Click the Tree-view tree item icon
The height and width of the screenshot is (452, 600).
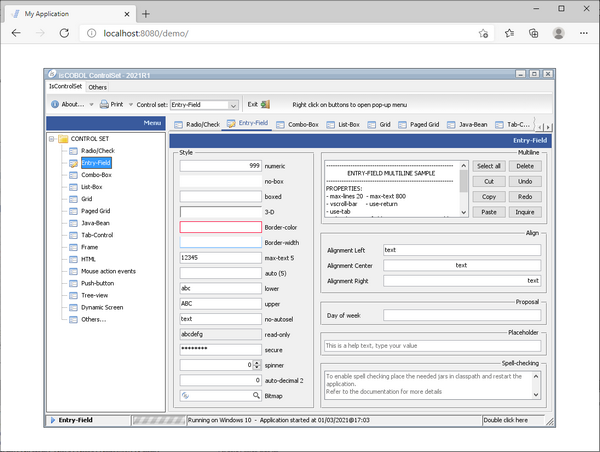click(73, 295)
